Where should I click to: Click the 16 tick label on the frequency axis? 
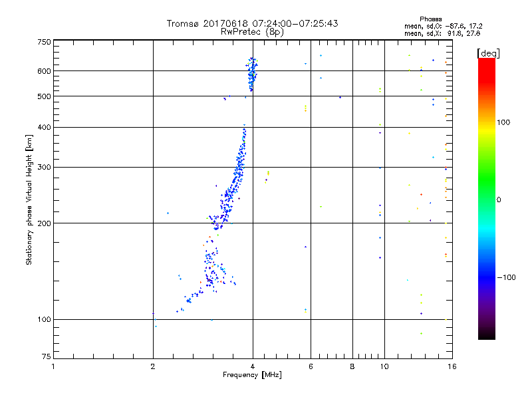pyautogui.click(x=451, y=366)
